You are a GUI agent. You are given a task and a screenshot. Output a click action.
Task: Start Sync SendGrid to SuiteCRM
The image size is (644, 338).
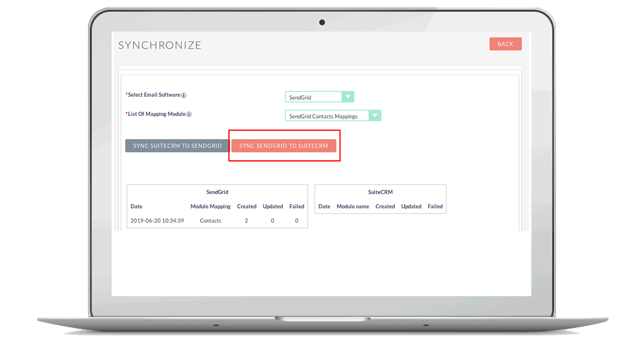(283, 146)
